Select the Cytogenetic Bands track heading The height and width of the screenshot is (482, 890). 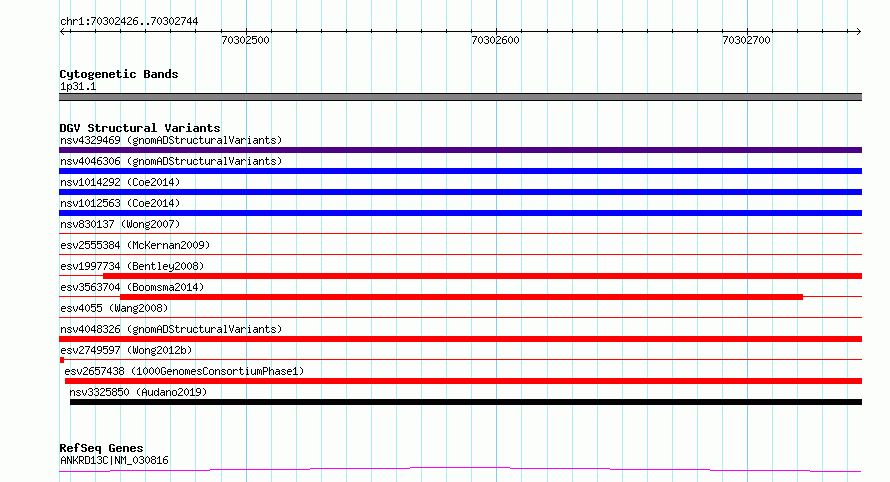pyautogui.click(x=119, y=74)
